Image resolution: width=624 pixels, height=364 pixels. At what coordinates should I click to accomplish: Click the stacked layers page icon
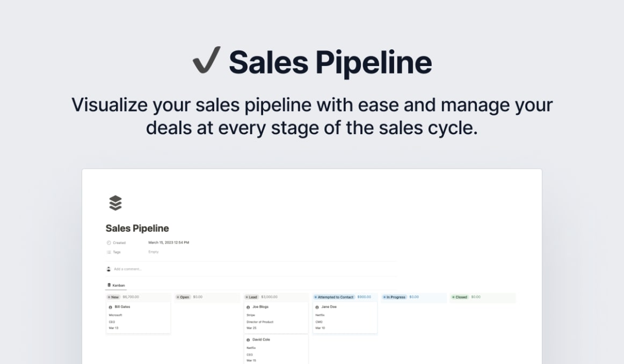(x=115, y=203)
